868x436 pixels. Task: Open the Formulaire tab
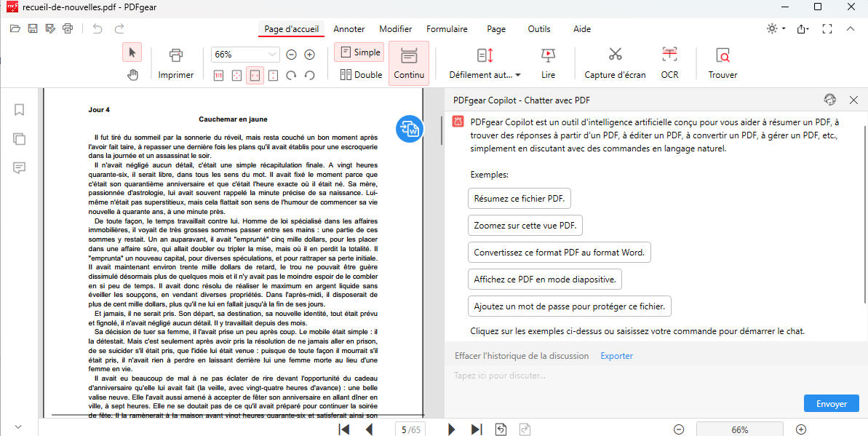click(x=447, y=29)
